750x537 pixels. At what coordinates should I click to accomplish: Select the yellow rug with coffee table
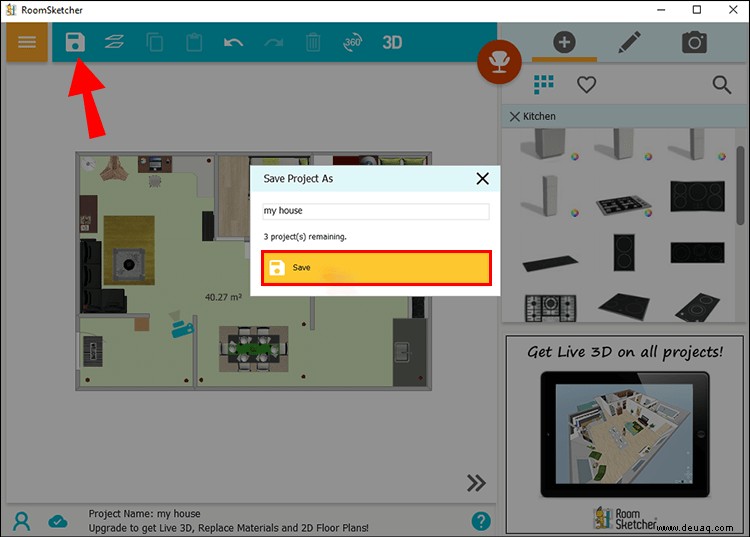[129, 250]
